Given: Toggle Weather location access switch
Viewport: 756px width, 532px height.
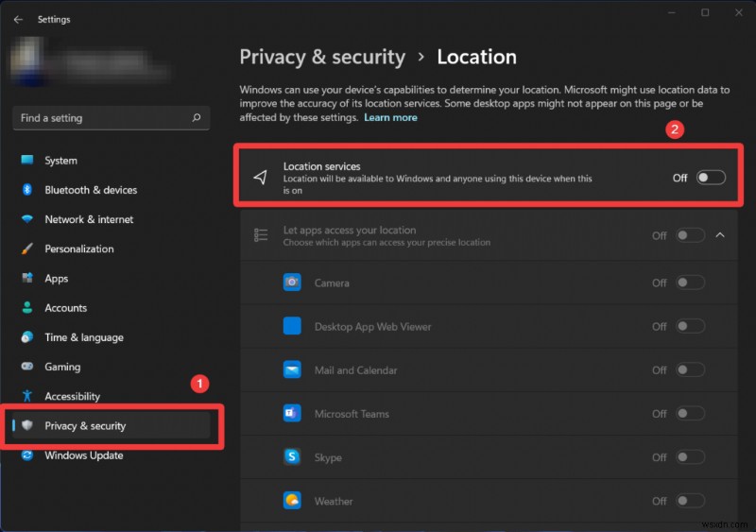Looking at the screenshot, I should click(690, 501).
